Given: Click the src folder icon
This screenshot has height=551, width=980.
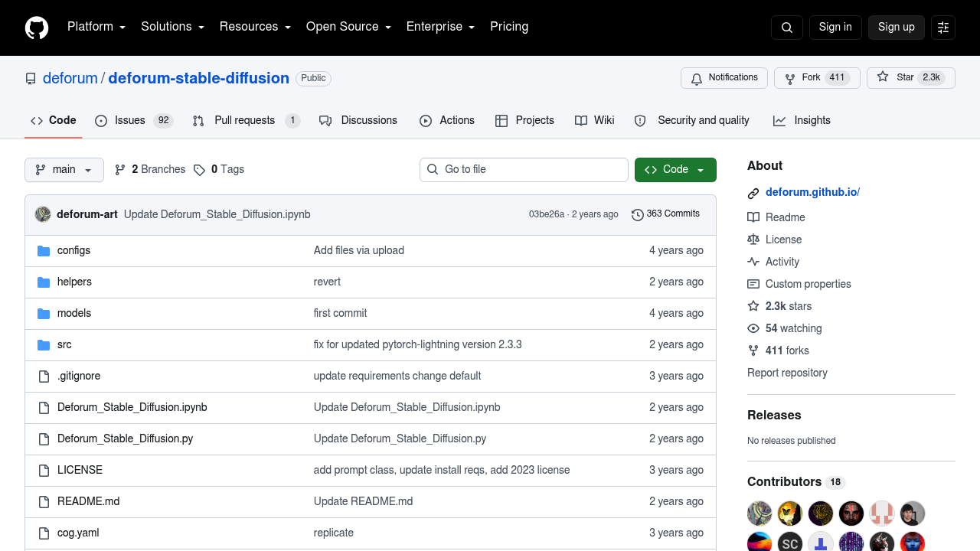Looking at the screenshot, I should click(44, 345).
